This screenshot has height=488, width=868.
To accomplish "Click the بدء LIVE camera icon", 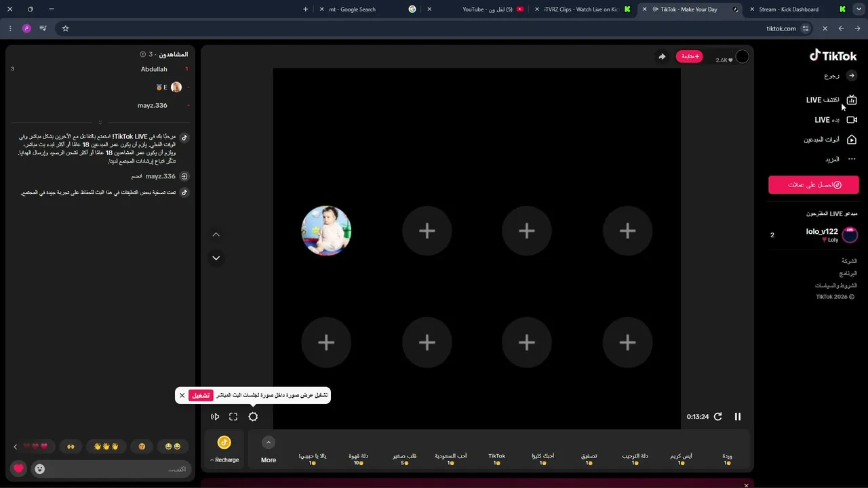I will coord(852,120).
